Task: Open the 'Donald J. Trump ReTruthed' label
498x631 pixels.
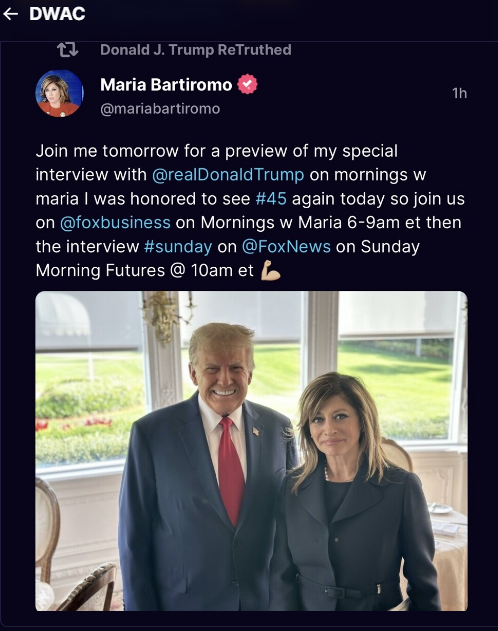Action: [196, 50]
